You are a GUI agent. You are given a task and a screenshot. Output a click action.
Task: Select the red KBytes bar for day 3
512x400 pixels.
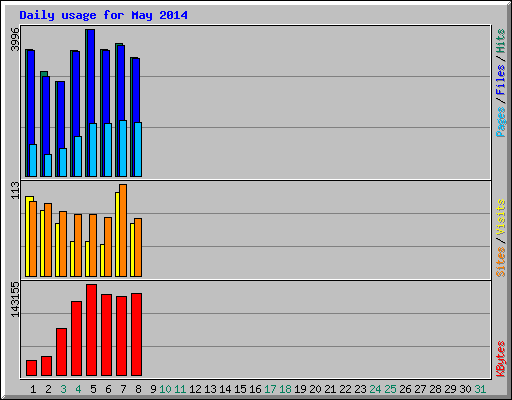pos(61,352)
